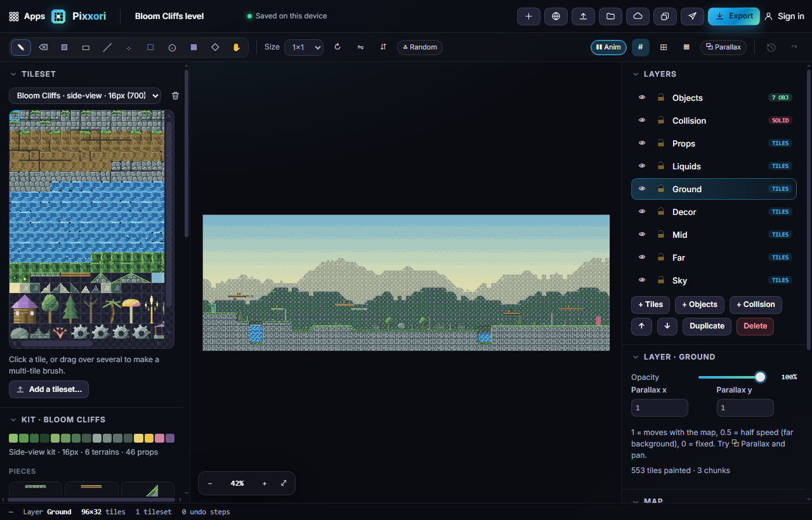The image size is (812, 520).
Task: Click the duplicate windows icon in the header
Action: (x=665, y=16)
